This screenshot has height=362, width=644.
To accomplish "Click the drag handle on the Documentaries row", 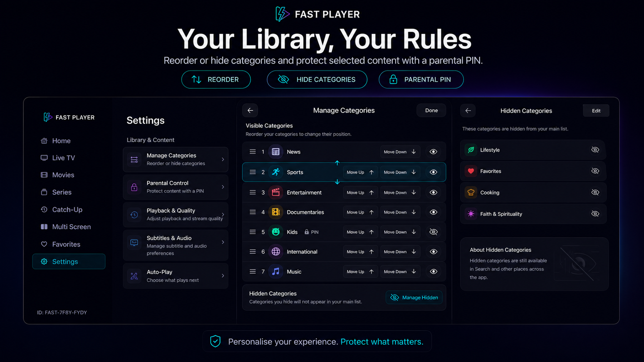I will [253, 212].
